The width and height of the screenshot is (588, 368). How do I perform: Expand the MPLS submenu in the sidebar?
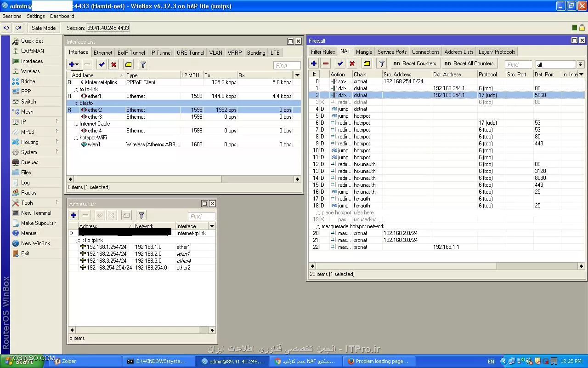pyautogui.click(x=36, y=132)
